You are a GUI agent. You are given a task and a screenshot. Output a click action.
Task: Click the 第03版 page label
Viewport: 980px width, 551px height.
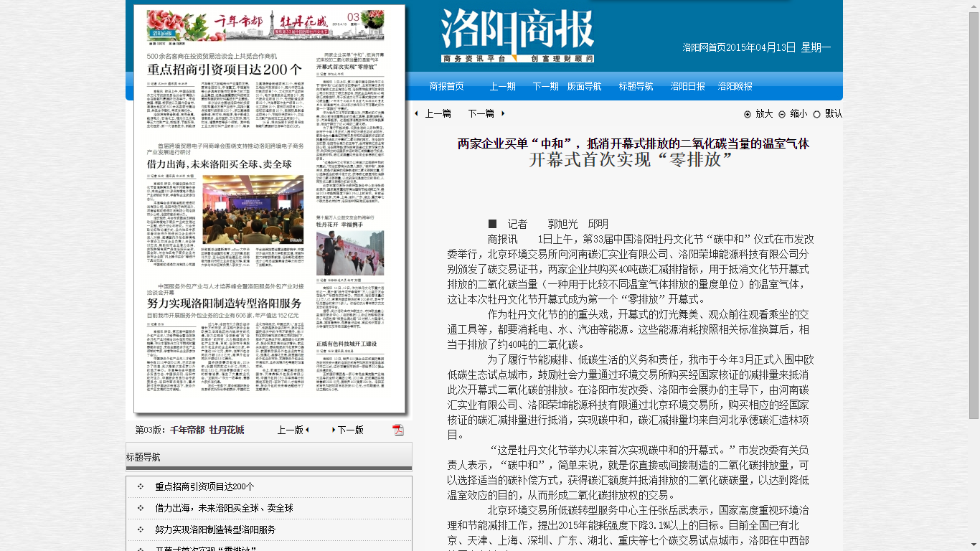click(151, 430)
